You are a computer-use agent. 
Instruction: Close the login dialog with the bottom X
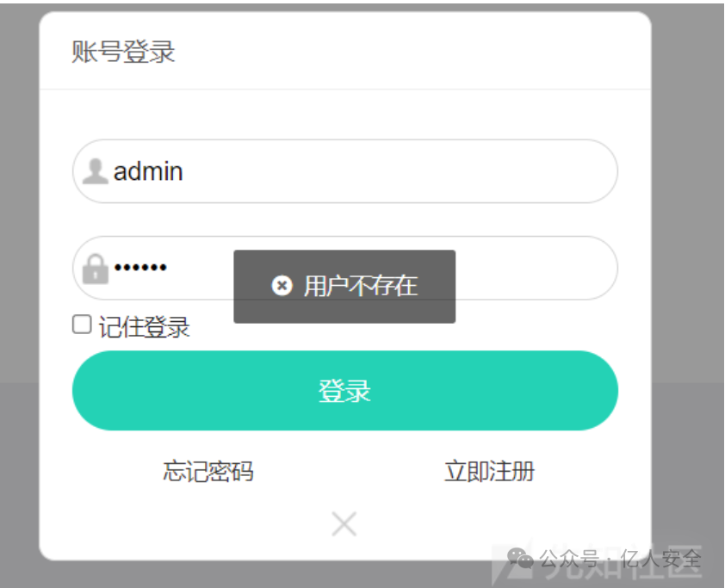coord(344,523)
